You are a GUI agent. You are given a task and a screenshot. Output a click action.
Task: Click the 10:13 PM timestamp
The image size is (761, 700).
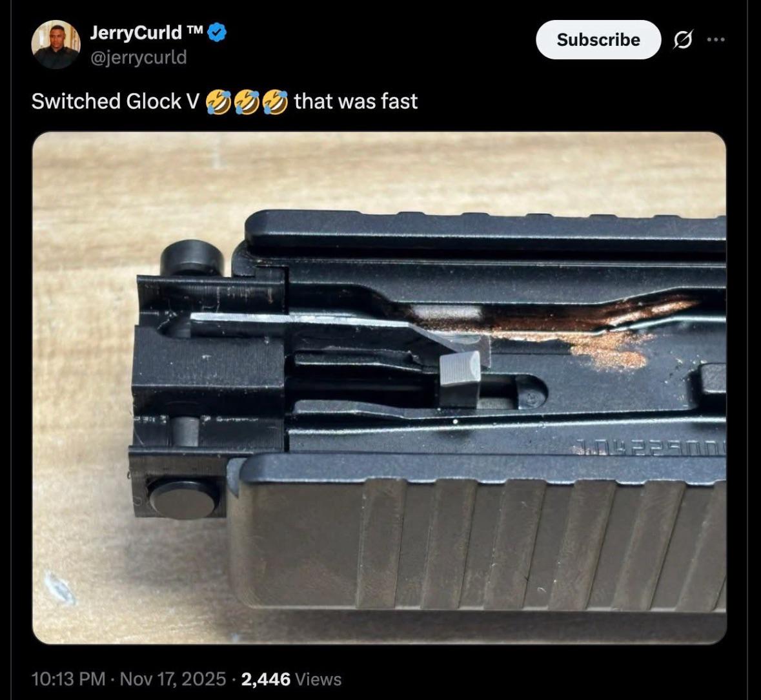pyautogui.click(x=68, y=679)
